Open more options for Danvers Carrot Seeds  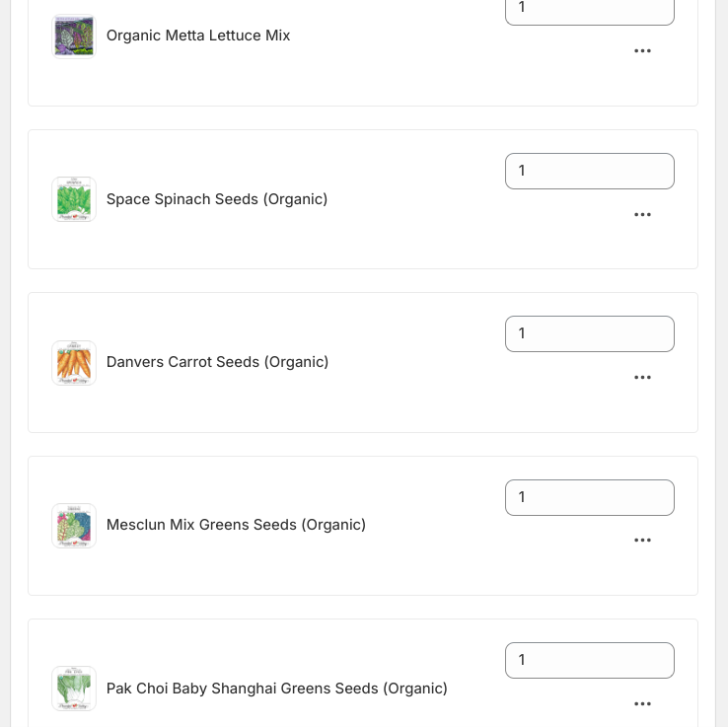[642, 378]
